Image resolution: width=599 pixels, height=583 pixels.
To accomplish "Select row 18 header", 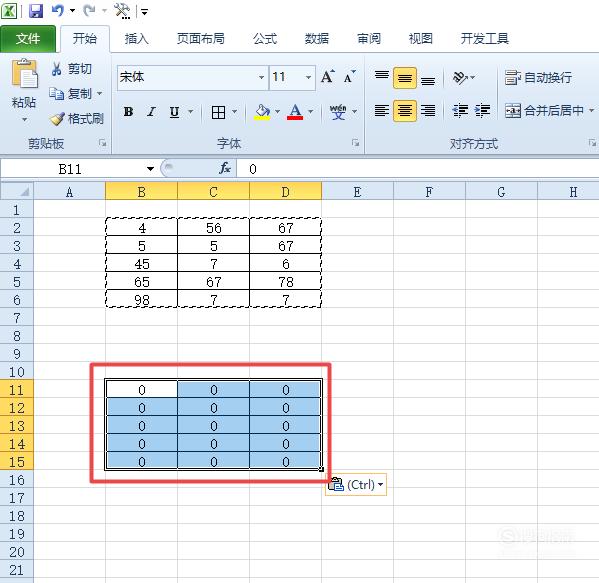I will point(17,516).
